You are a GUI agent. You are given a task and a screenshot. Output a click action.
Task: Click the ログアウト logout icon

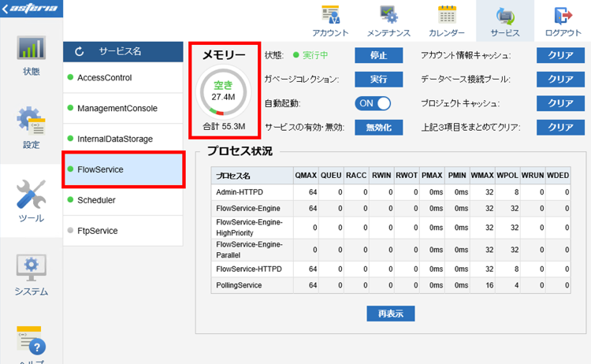[x=563, y=16]
